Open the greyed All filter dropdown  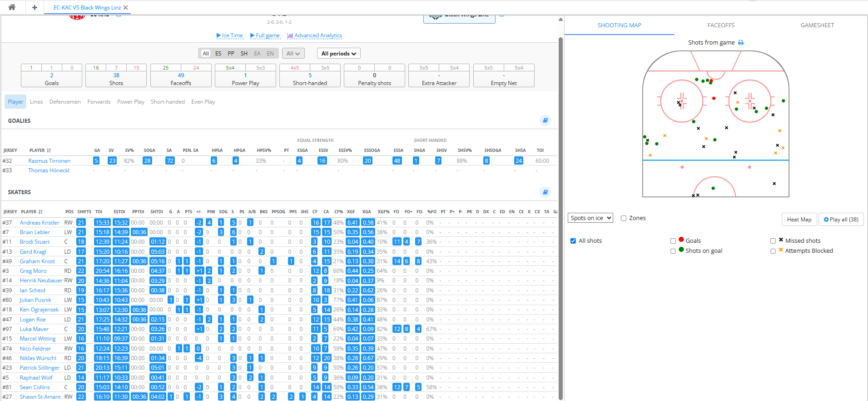pos(293,54)
